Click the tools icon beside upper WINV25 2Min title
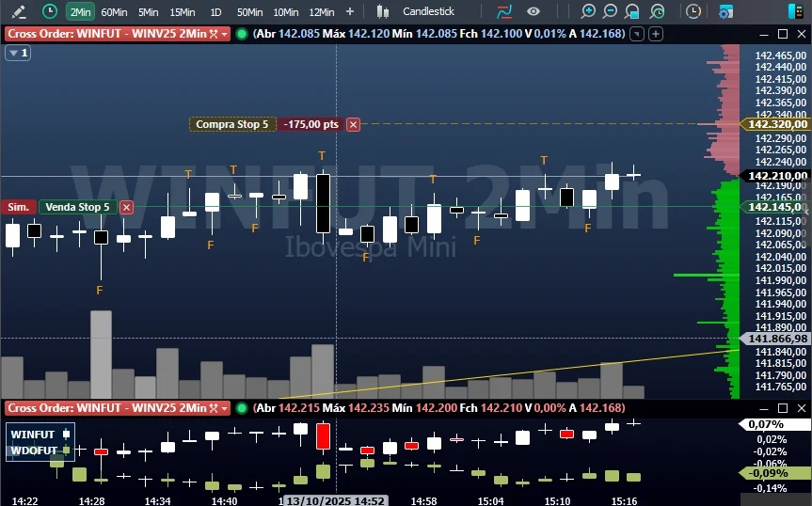 (x=214, y=34)
